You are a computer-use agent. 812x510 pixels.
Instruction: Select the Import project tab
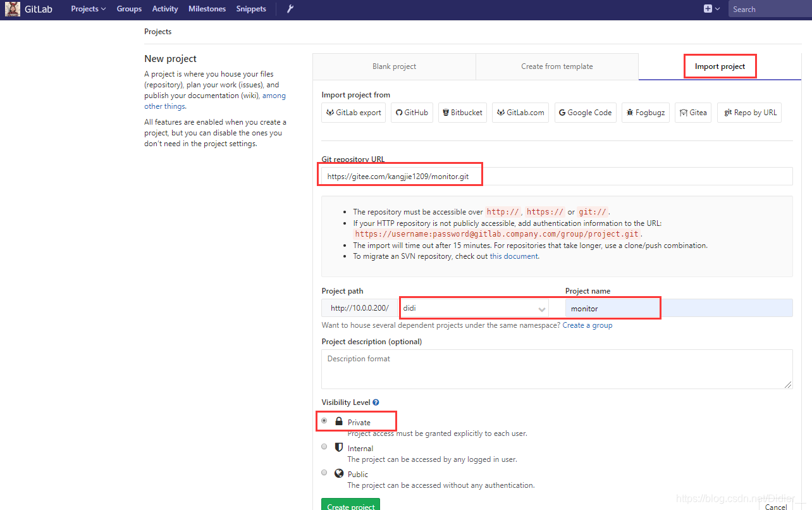pyautogui.click(x=720, y=66)
